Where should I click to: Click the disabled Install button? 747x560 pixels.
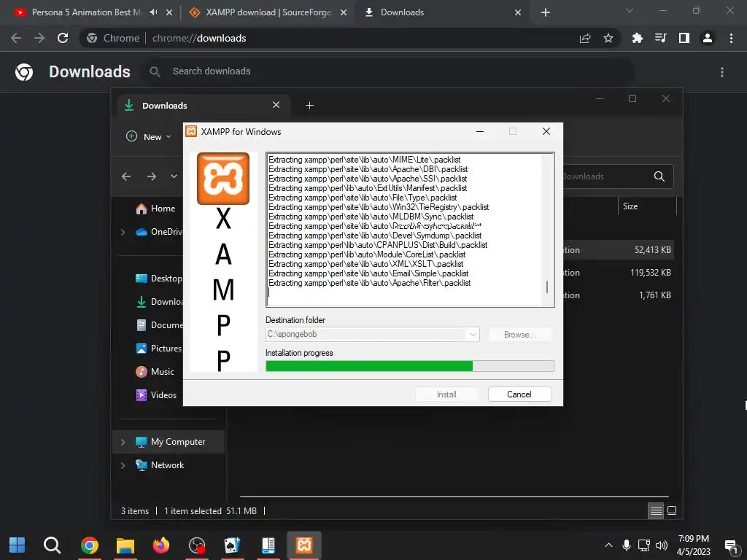click(446, 394)
